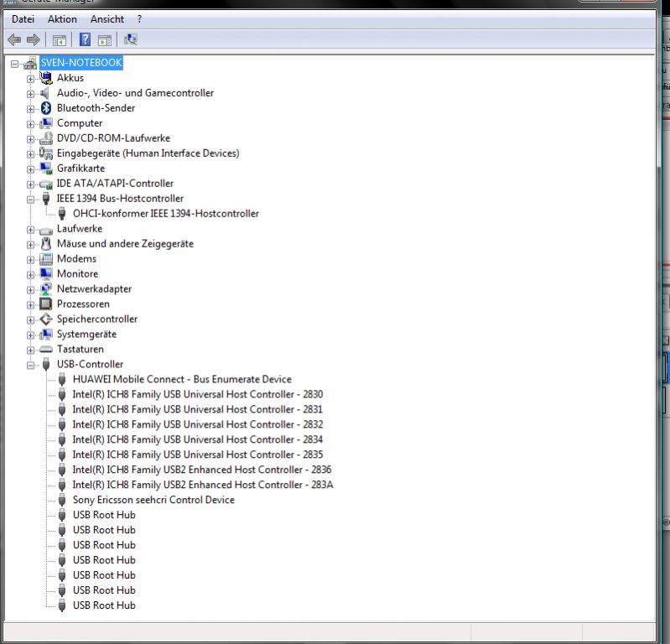The height and width of the screenshot is (644, 670).
Task: Click the Prozessoren chip icon
Action: tap(46, 304)
